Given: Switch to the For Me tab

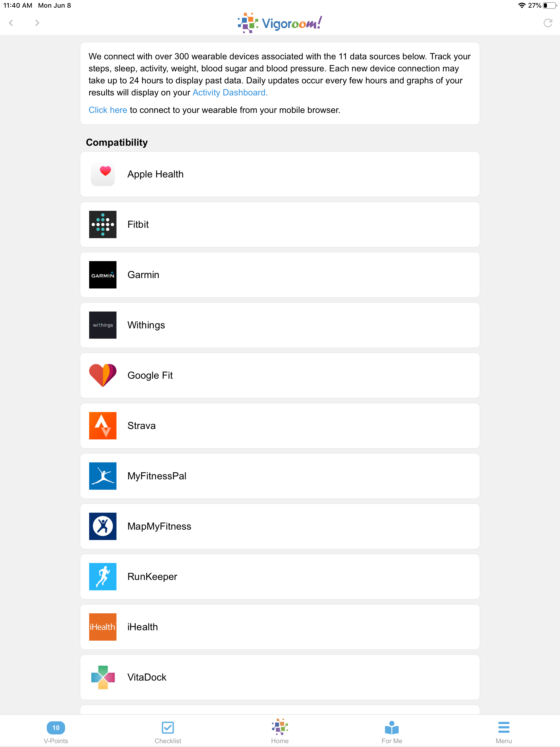Looking at the screenshot, I should (392, 732).
